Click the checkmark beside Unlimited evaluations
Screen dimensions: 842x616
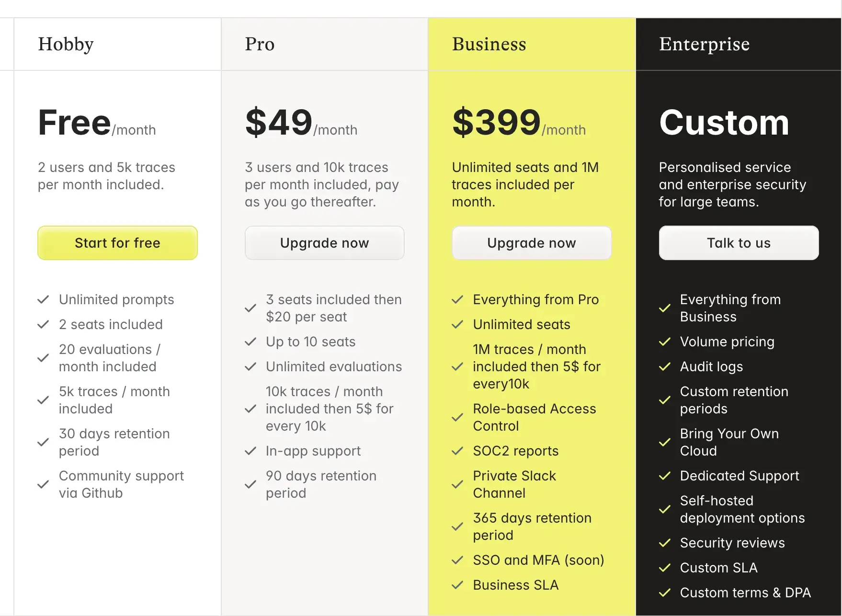click(x=250, y=367)
